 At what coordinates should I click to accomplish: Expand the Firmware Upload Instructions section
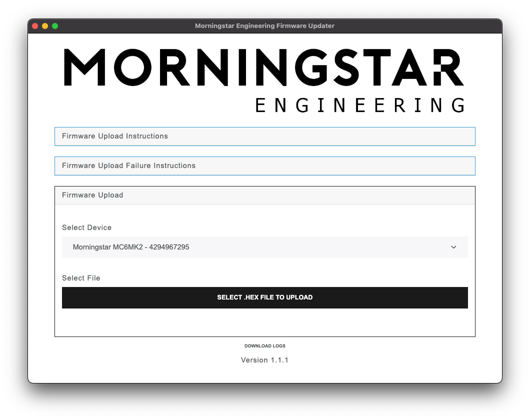tap(264, 136)
